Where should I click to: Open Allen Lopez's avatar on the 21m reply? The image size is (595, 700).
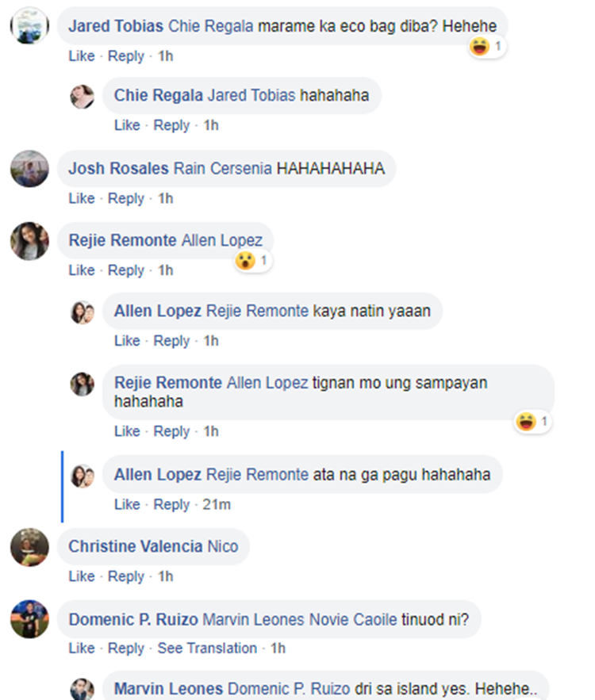83,476
